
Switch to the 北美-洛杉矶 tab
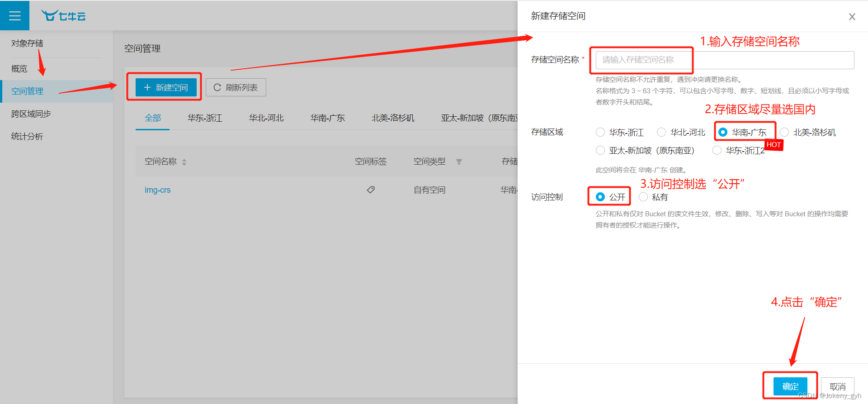coord(393,118)
